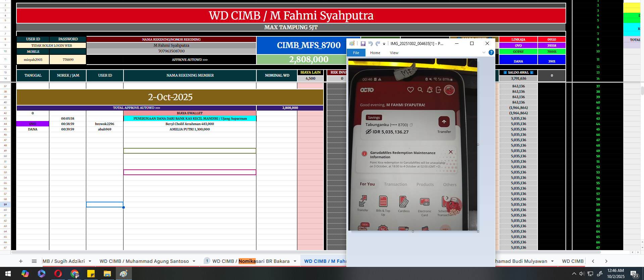Open dropdown arrow of Nomikasari BR Bakara tab

[x=295, y=261]
